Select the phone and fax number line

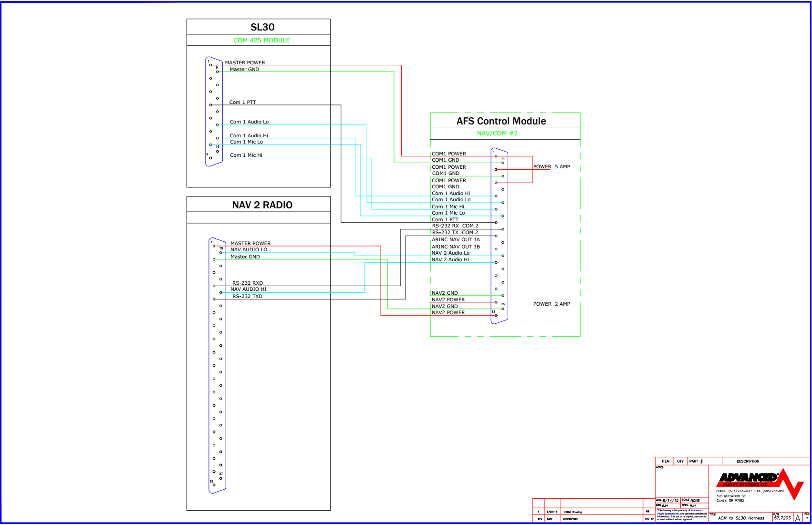pyautogui.click(x=750, y=491)
